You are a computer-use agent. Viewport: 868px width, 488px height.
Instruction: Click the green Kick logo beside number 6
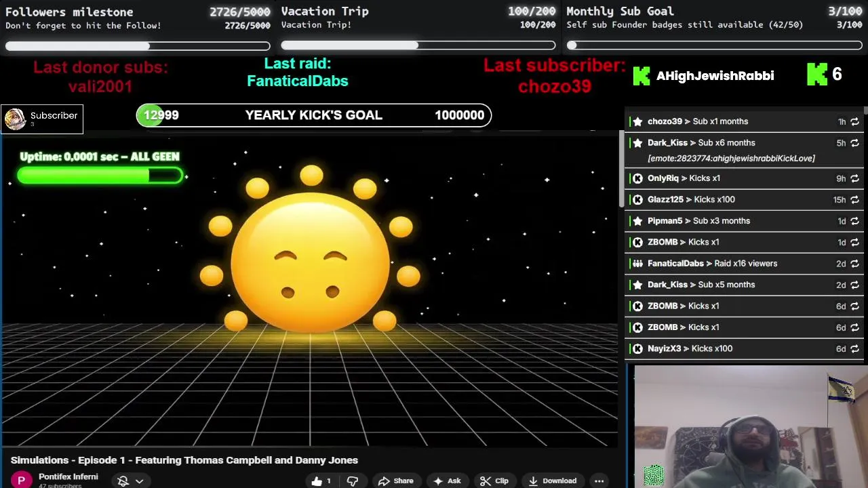(x=817, y=75)
